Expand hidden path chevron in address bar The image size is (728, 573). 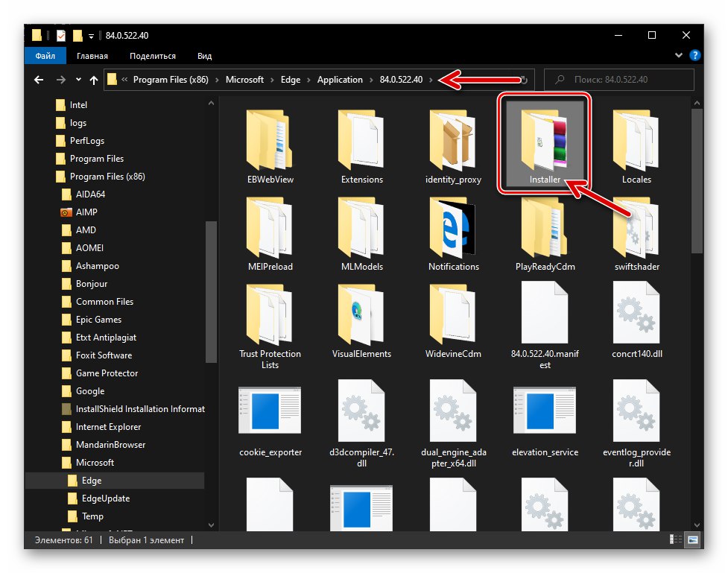pyautogui.click(x=124, y=80)
